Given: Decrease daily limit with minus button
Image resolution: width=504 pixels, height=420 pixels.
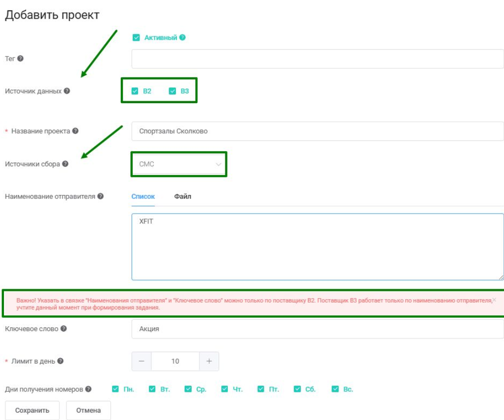Looking at the screenshot, I should coord(141,361).
